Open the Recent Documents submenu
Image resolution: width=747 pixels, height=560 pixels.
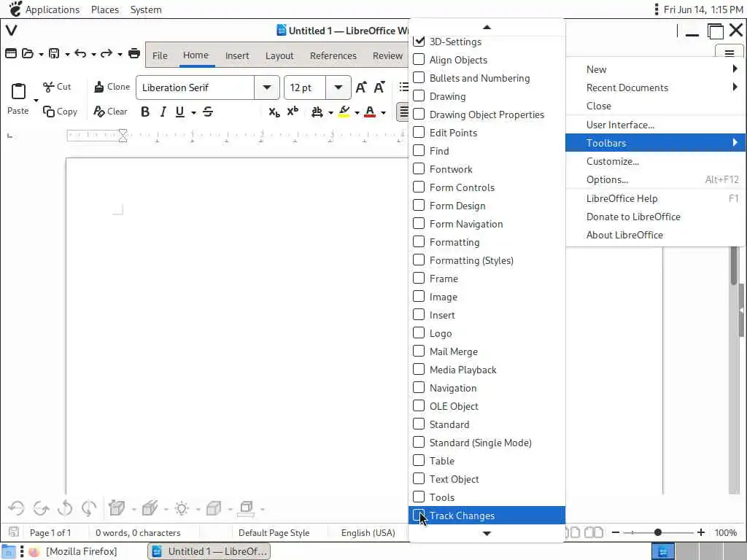pos(656,87)
